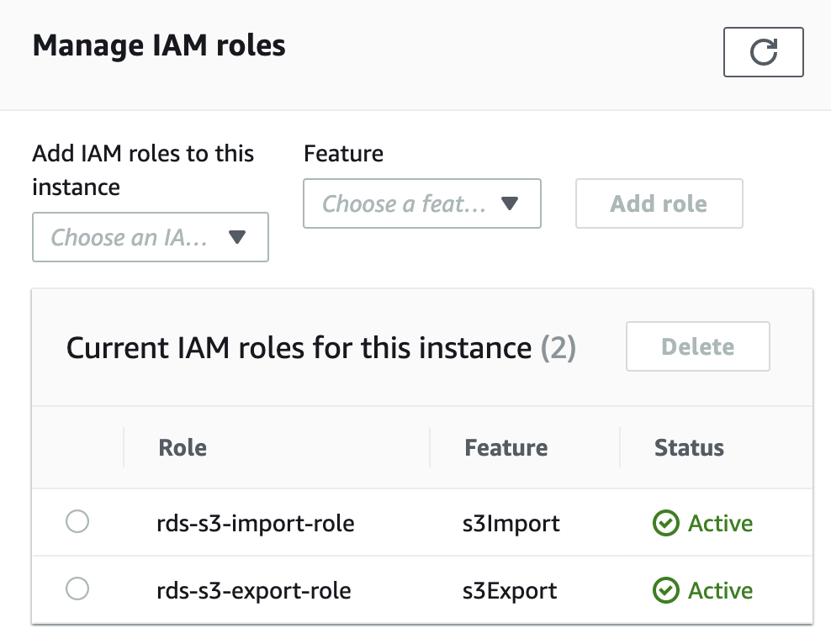
Task: Click the Add IAM roles to this instance label
Action: [143, 170]
